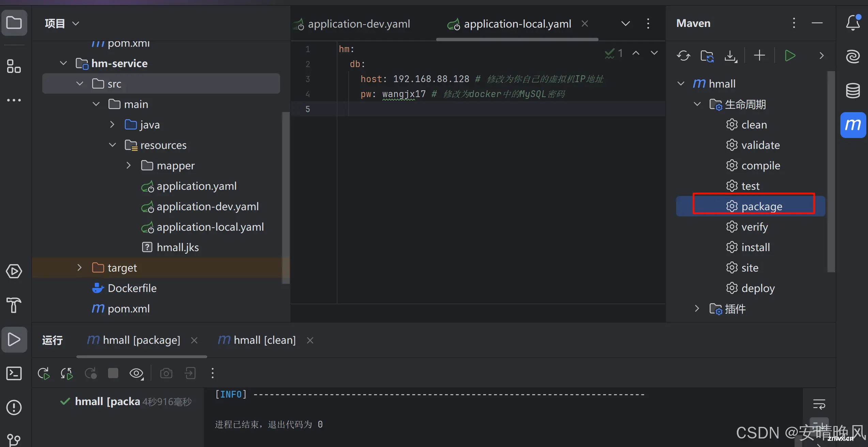Image resolution: width=868 pixels, height=447 pixels.
Task: Select the Maven compile goal
Action: coord(753,165)
